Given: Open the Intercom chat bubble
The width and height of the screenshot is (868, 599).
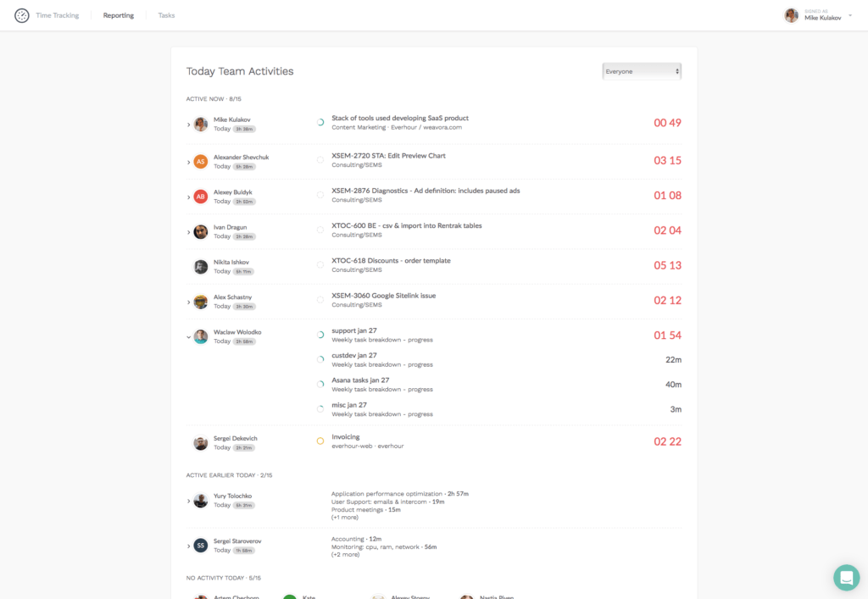Looking at the screenshot, I should [x=846, y=577].
